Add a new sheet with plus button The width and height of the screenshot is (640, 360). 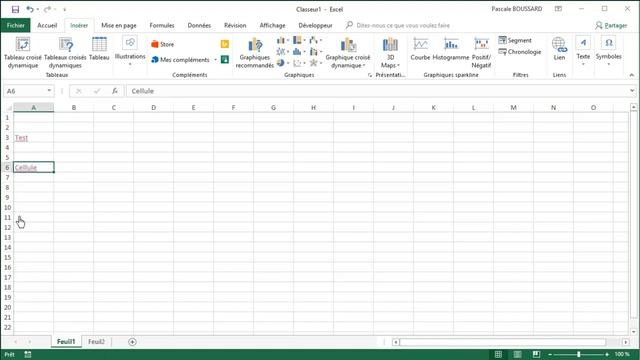coord(132,342)
